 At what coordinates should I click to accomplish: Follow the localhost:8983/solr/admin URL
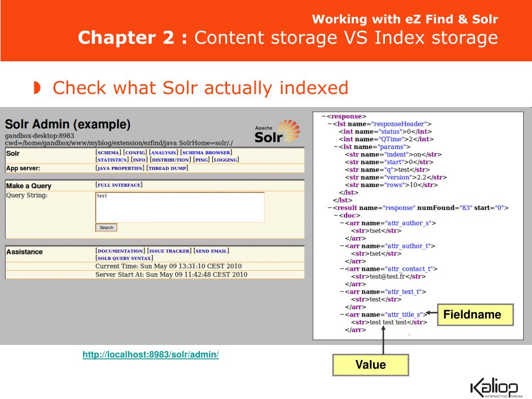151,354
